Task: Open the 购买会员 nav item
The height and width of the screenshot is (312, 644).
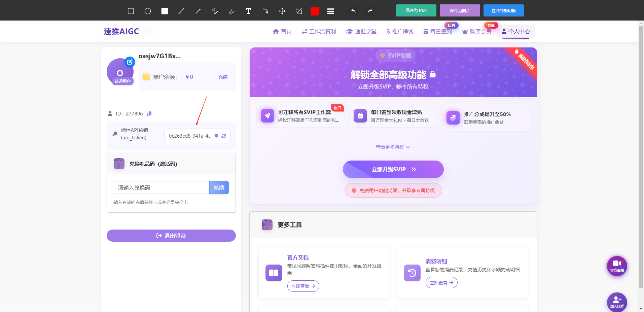Action: point(477,31)
